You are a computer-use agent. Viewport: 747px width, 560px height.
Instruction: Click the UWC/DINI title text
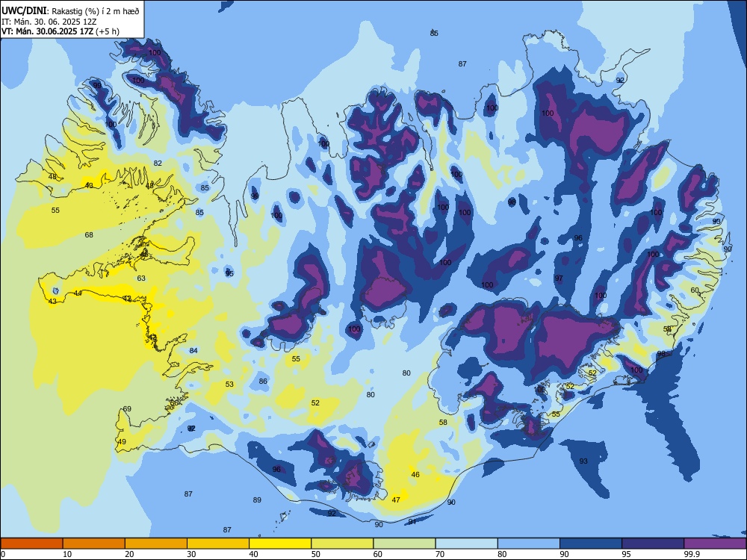(x=24, y=10)
